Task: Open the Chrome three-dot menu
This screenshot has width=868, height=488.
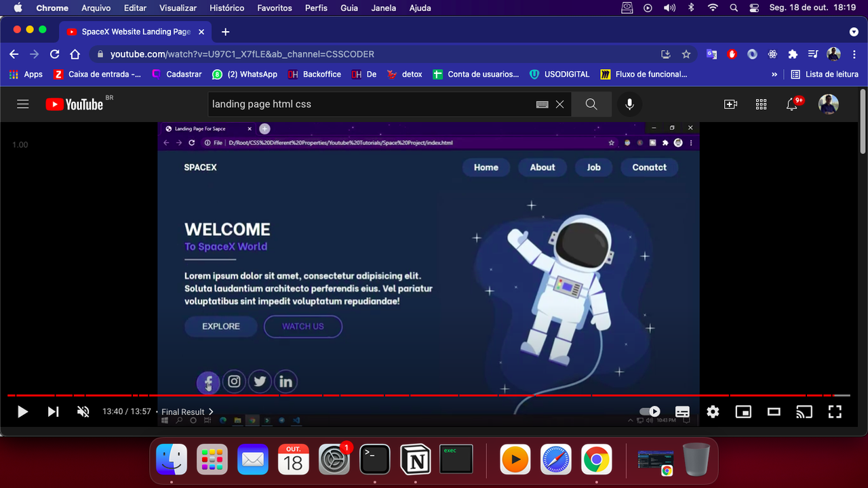Action: coord(854,54)
